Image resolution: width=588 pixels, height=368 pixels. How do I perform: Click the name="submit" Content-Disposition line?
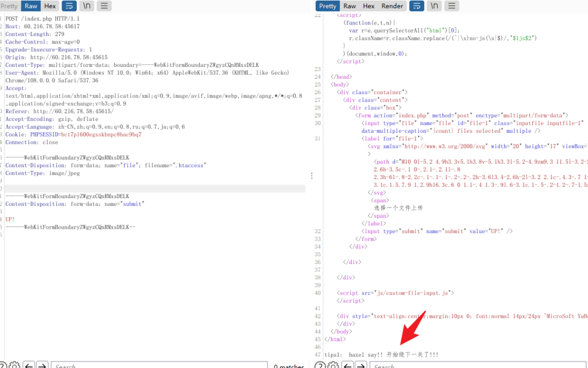click(x=75, y=204)
